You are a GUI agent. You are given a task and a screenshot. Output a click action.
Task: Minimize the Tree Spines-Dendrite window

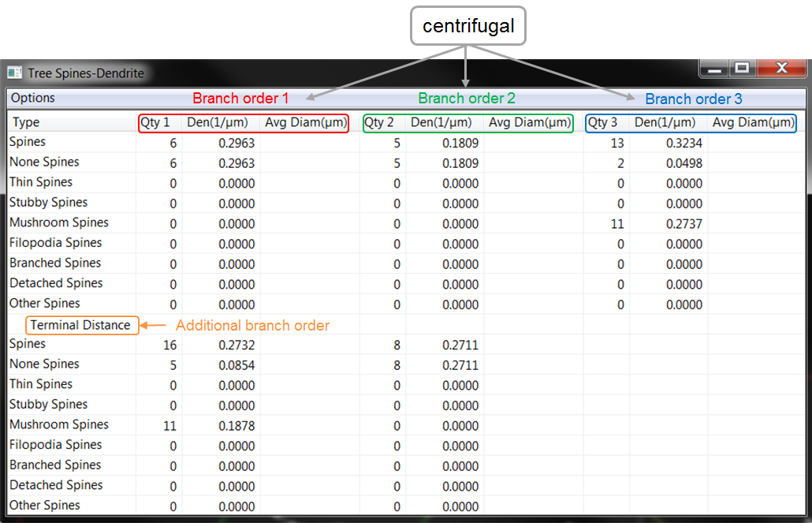715,68
